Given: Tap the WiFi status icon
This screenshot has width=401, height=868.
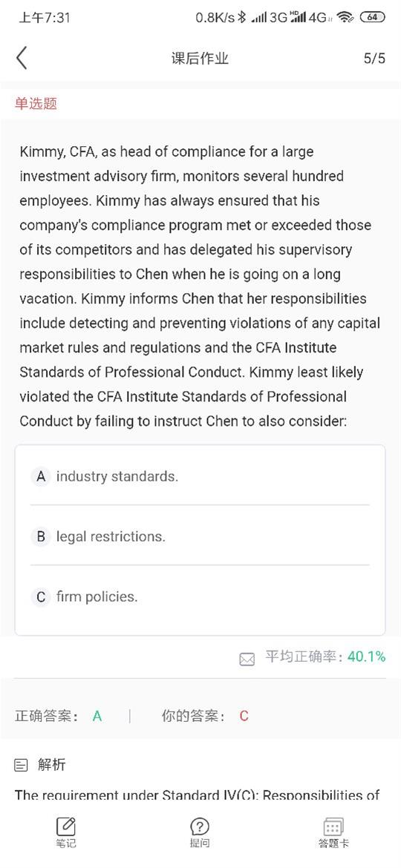Looking at the screenshot, I should coord(345,18).
